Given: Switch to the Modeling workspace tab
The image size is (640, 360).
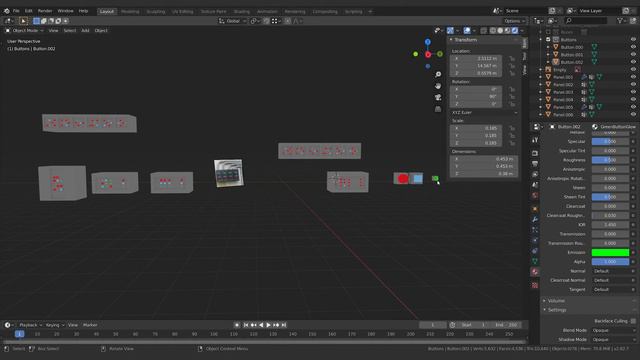Looking at the screenshot, I should pyautogui.click(x=130, y=11).
